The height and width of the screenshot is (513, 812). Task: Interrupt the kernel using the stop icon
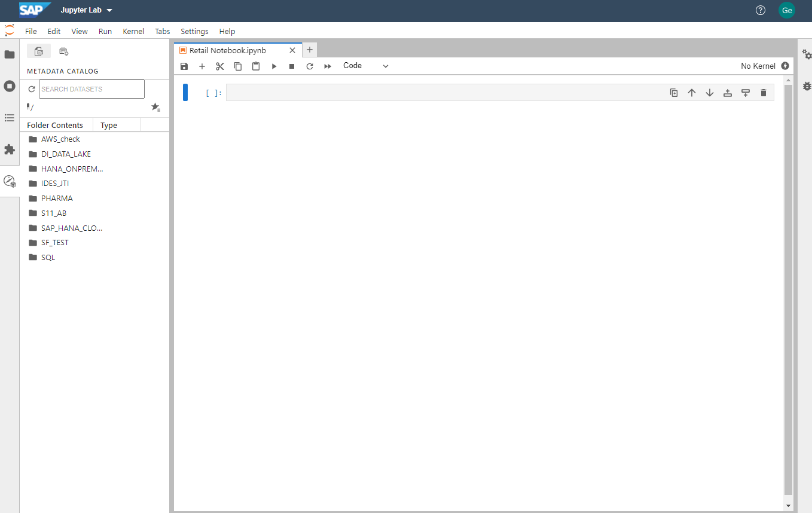pos(292,66)
